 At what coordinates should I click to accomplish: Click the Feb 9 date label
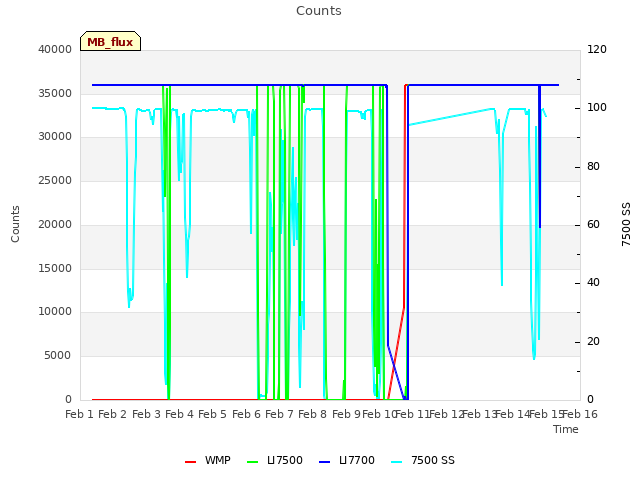point(346,414)
